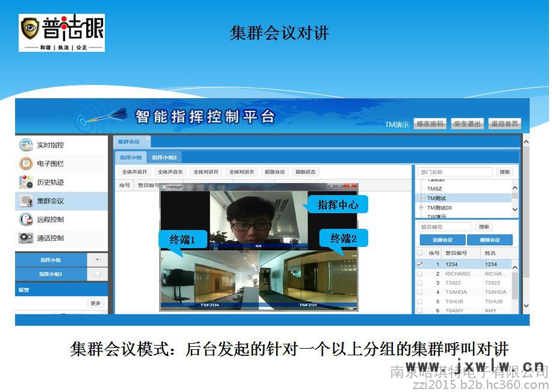The height and width of the screenshot is (392, 552).
Task: Refresh status with 刷新状态 button
Action: click(x=306, y=172)
